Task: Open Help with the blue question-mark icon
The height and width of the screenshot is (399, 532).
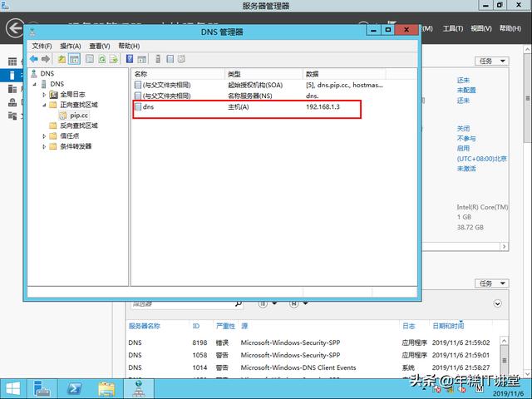Action: (130, 59)
